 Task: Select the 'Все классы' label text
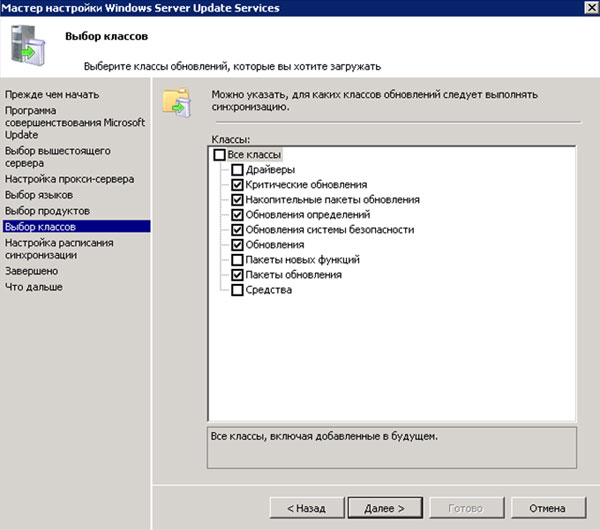(x=254, y=155)
